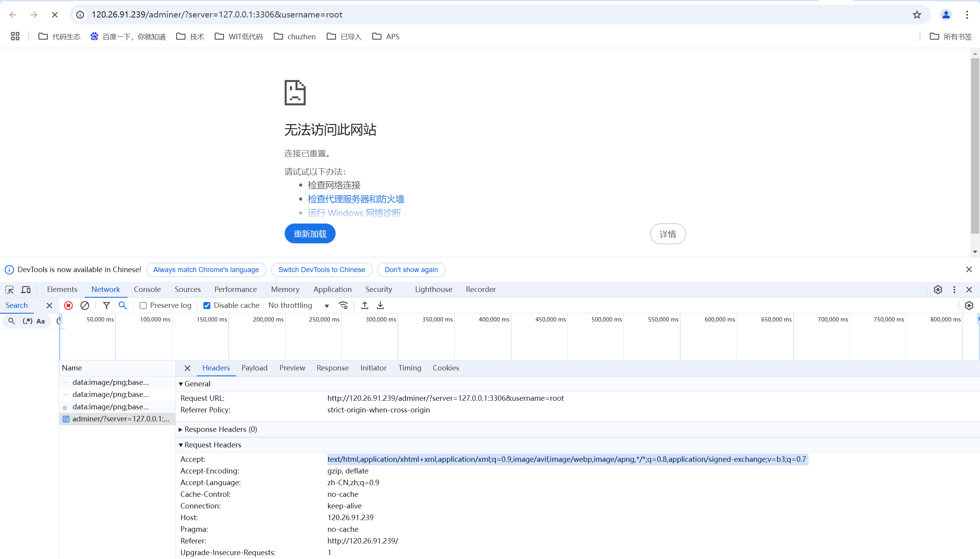
Task: Toggle the network filter icon
Action: pos(106,306)
